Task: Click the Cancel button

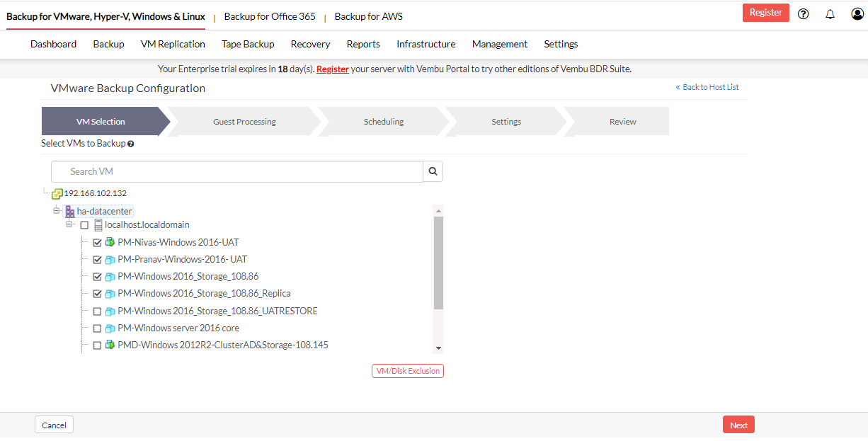Action: coord(54,425)
